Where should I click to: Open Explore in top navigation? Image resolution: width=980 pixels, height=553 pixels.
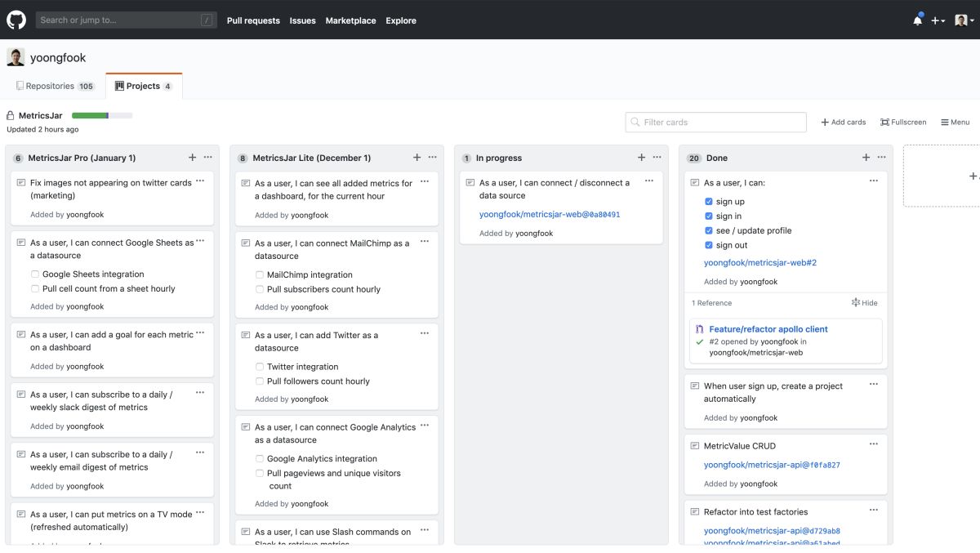pos(401,20)
